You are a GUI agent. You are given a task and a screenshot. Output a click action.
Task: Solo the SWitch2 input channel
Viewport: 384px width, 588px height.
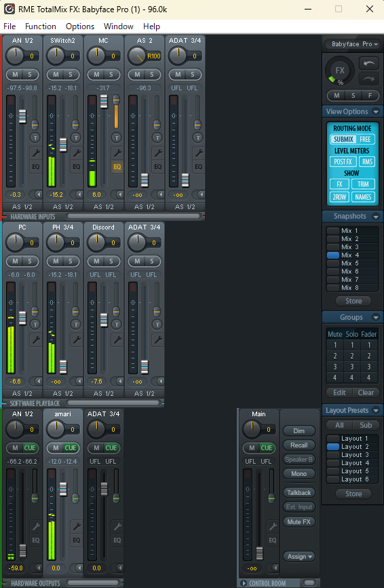[x=70, y=74]
